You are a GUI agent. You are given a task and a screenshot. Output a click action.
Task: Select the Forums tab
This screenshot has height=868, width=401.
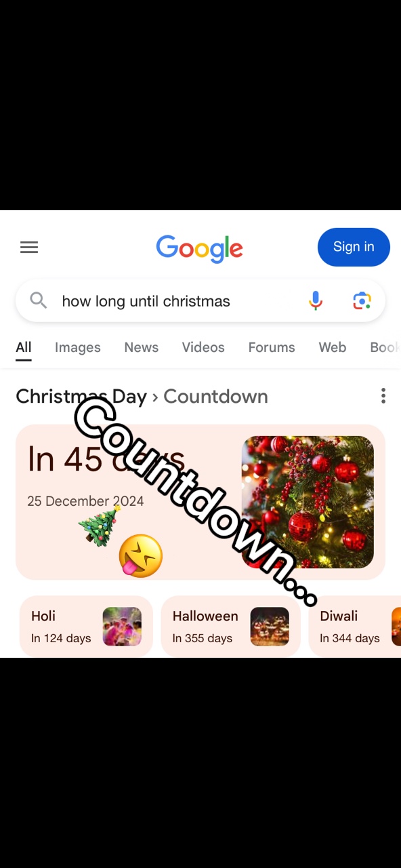(x=272, y=347)
